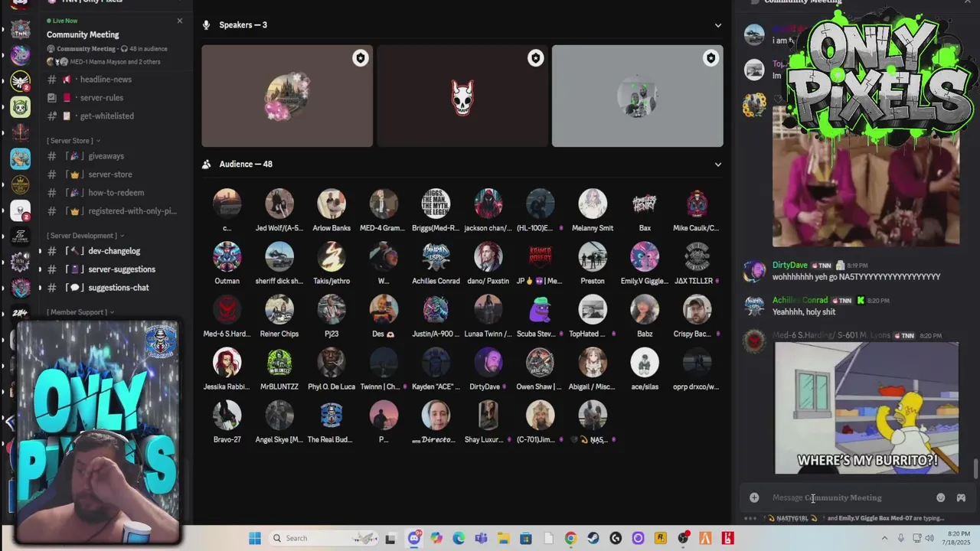Screen dimensions: 980x551
Task: Open the server-rules channel
Action: coord(115,98)
